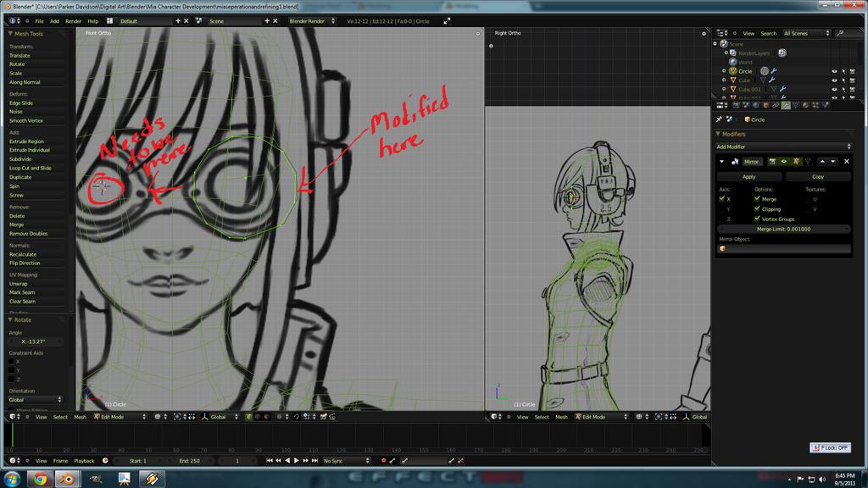Open the File menu
Screen dimensions: 868x488
coord(39,21)
